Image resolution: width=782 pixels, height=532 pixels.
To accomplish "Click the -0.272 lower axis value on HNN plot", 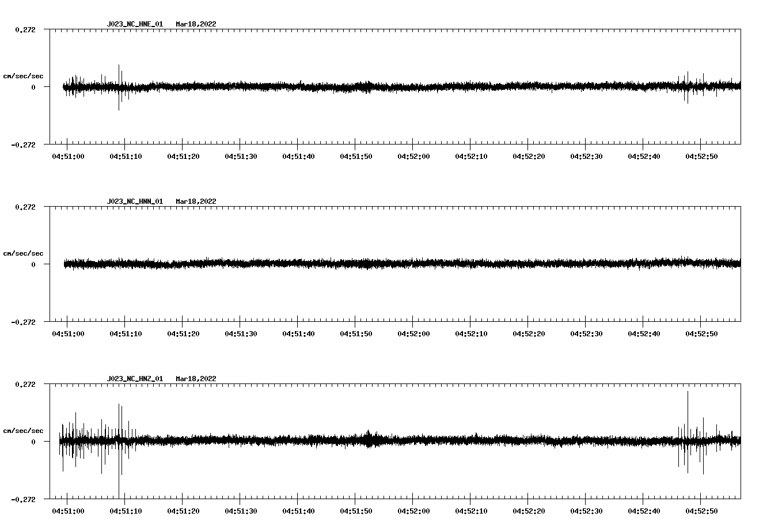I will pyautogui.click(x=23, y=322).
